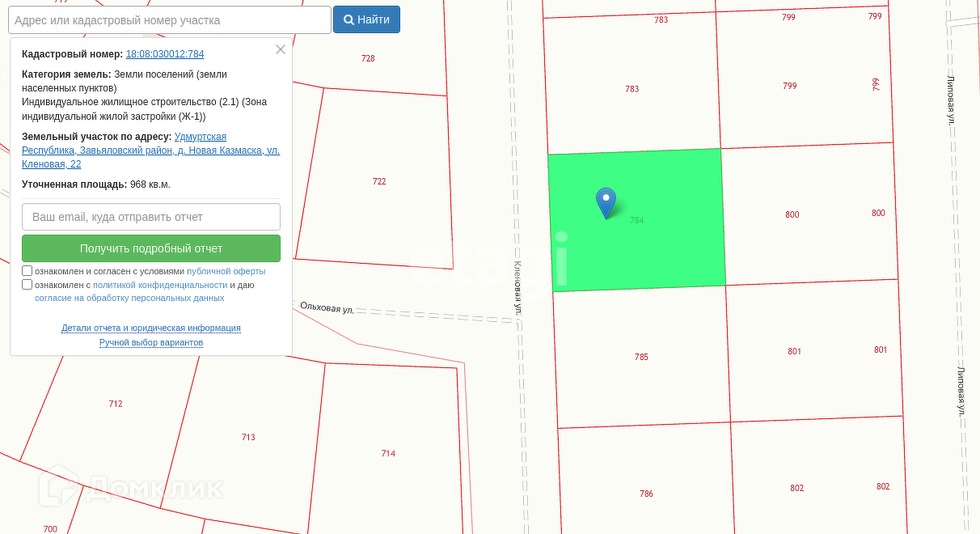Screen dimensions: 980x534
Task: Select parcel 713 on the map
Action: [248, 437]
